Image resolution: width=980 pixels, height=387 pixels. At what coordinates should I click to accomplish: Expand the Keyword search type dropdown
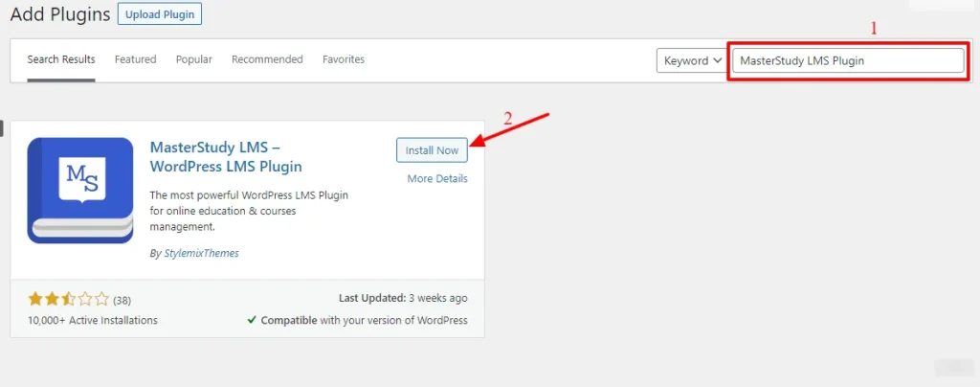point(693,60)
